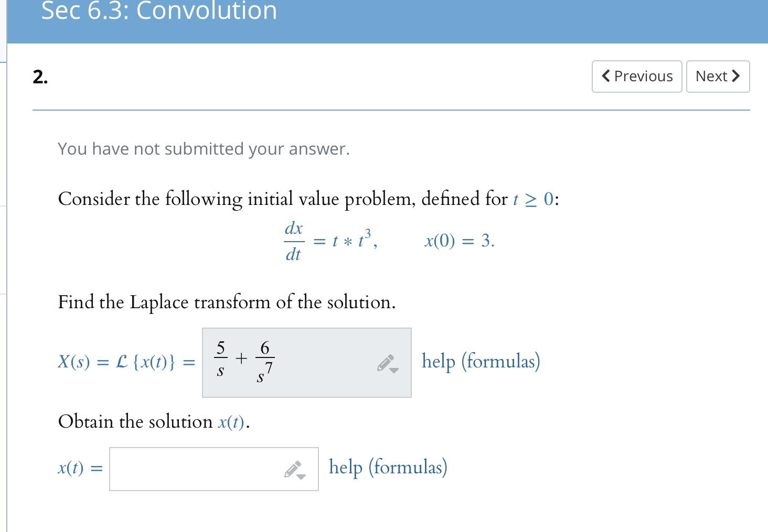
Task: Click the Previous navigation button
Action: tap(636, 76)
